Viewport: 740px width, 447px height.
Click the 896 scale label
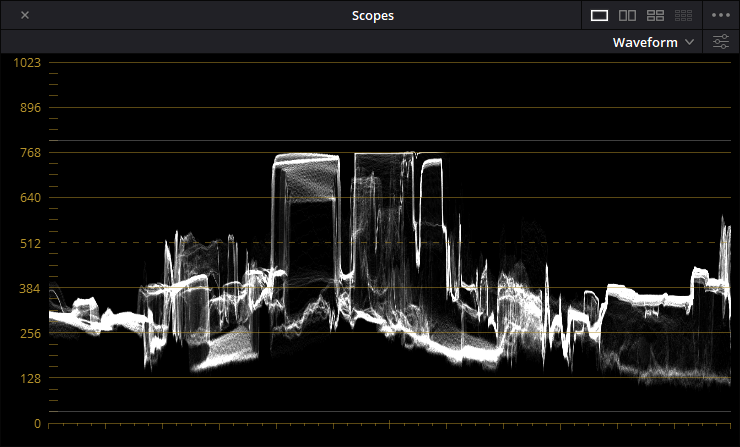[x=30, y=108]
